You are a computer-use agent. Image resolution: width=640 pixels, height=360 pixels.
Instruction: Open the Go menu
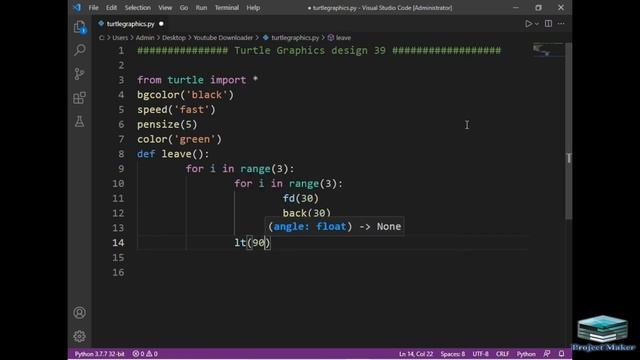[x=184, y=7]
